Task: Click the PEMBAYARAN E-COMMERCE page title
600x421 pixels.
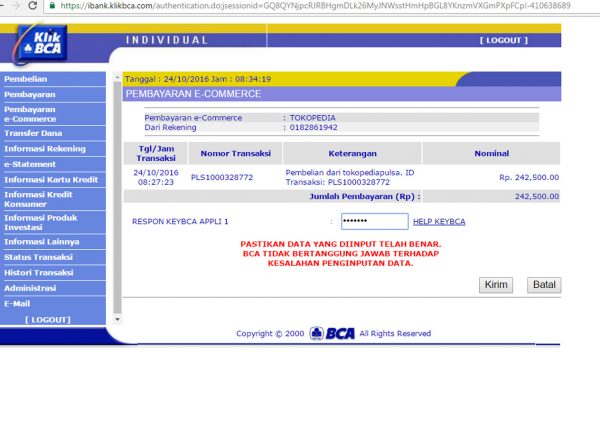Action: coord(193,94)
